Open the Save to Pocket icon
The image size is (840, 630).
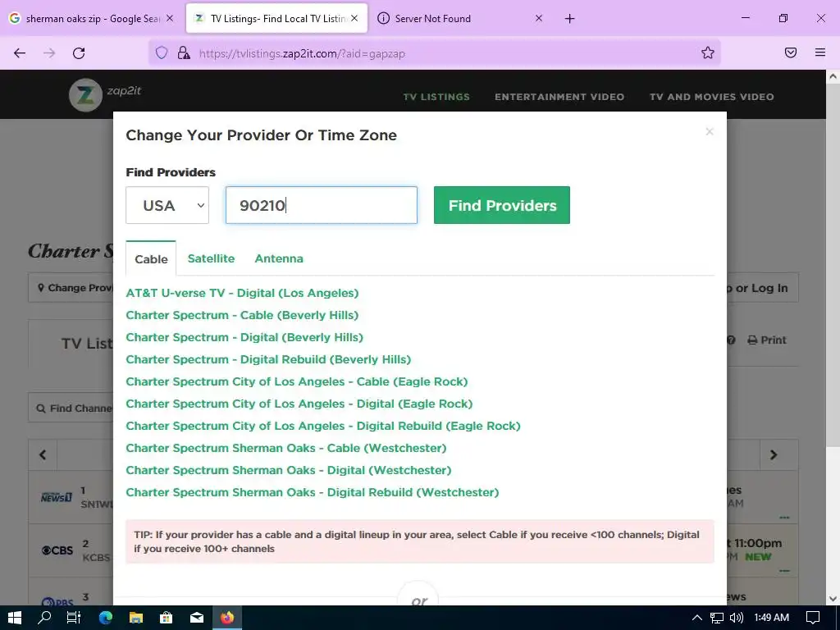pyautogui.click(x=791, y=52)
